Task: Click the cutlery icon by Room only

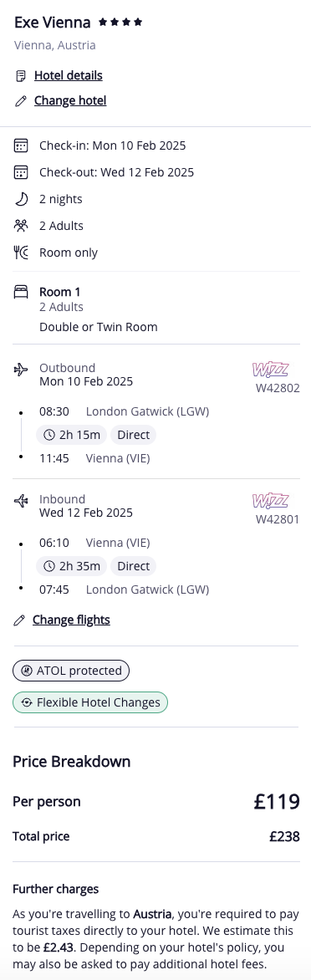Action: (21, 253)
